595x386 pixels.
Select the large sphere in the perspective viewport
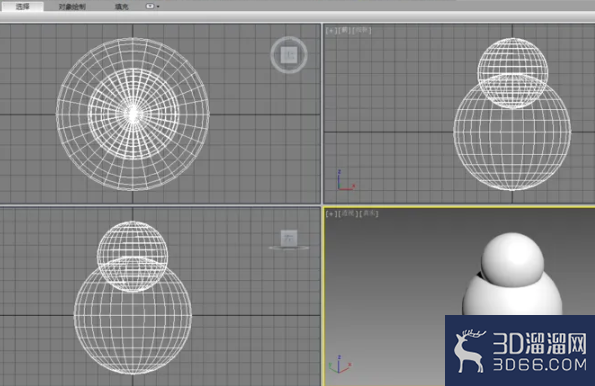pos(512,300)
